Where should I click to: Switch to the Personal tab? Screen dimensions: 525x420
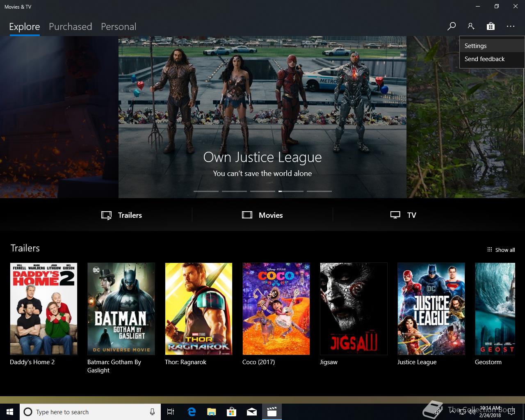pyautogui.click(x=118, y=27)
